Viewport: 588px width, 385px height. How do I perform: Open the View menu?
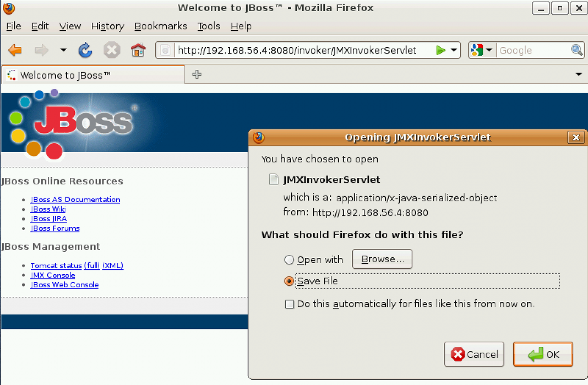pos(70,26)
